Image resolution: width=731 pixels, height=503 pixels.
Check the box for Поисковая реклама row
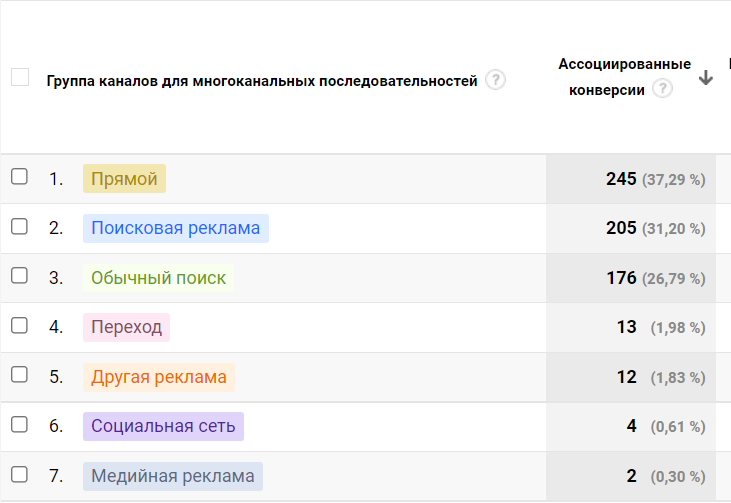(x=19, y=226)
